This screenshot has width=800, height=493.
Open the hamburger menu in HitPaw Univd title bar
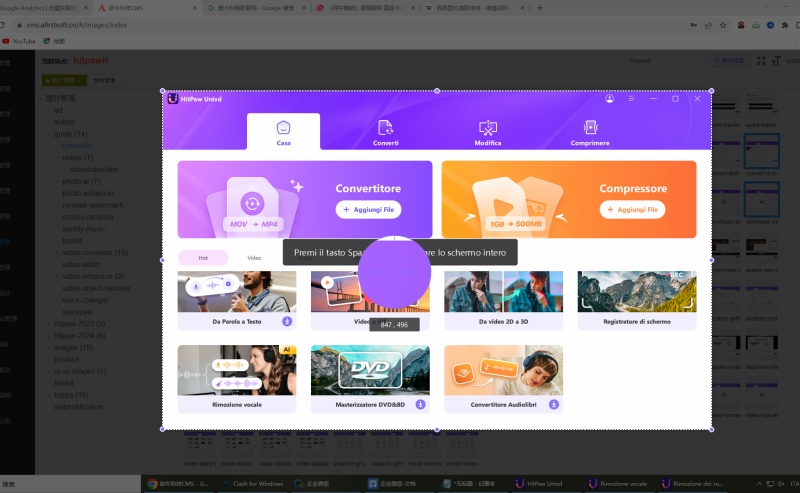click(631, 98)
